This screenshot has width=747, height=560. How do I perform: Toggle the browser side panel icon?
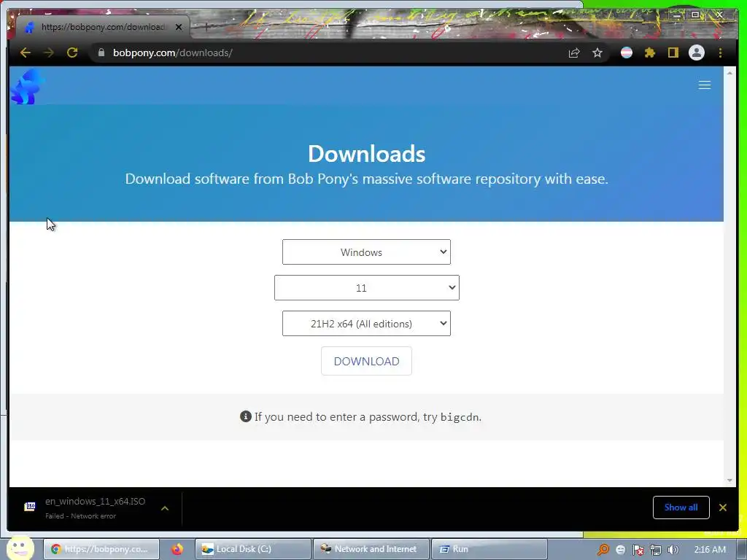tap(673, 52)
